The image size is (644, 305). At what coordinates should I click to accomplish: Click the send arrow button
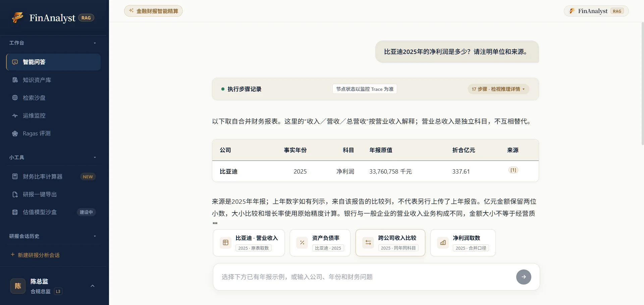(524, 277)
